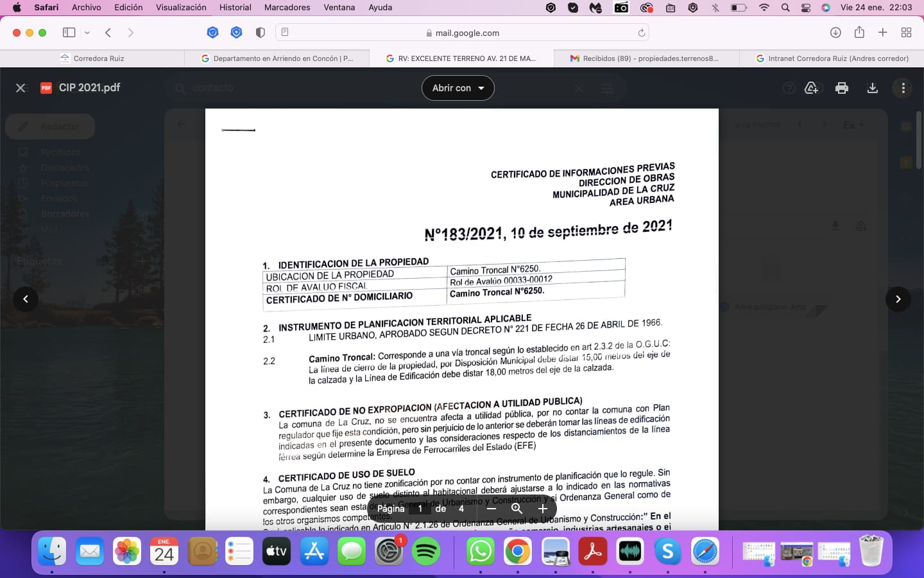The height and width of the screenshot is (578, 924).
Task: Zoom out of the PDF page
Action: coord(492,509)
